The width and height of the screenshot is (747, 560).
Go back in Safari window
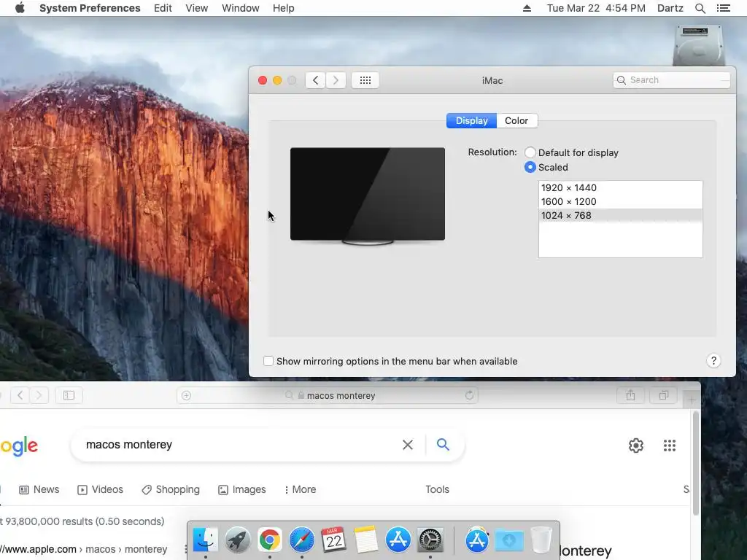[x=20, y=395]
